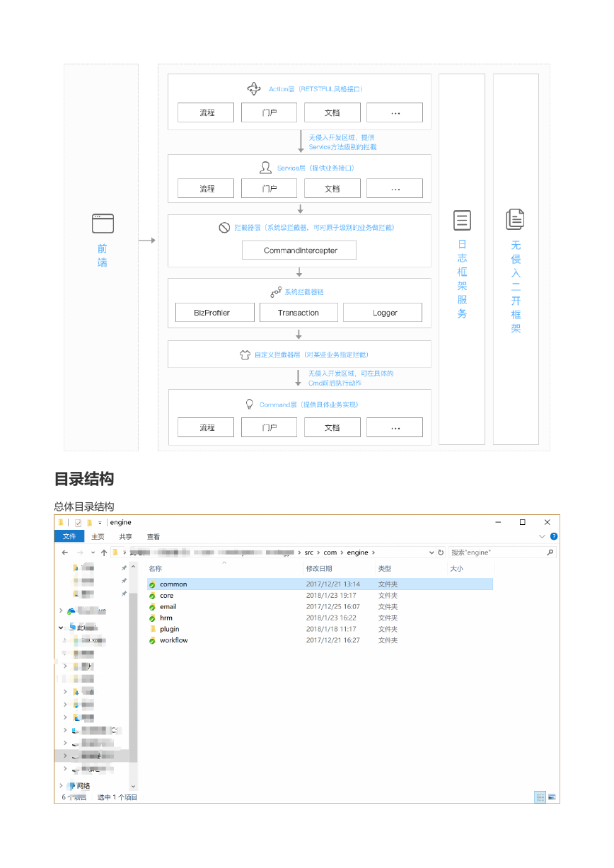The image size is (614, 868).
Task: Click the CommandIntercepter box
Action: point(300,250)
